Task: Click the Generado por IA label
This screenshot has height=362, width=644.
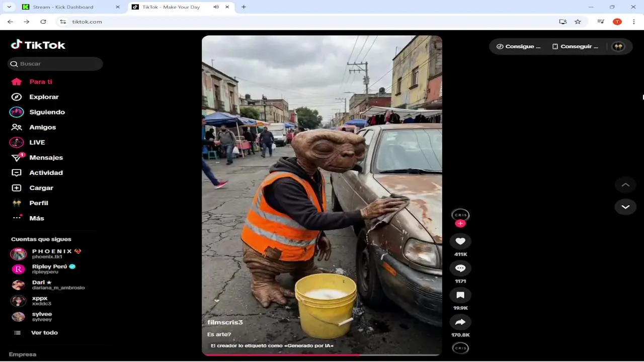Action: (x=272, y=346)
